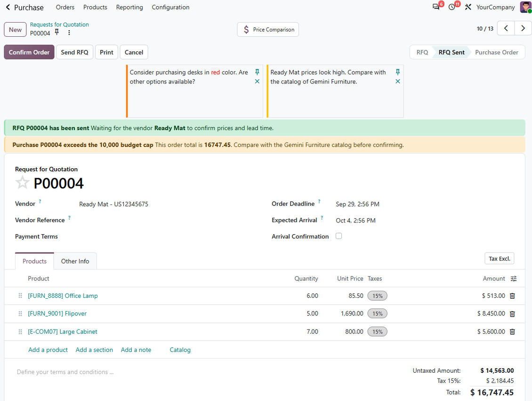
Task: Click the 15% tax tag on Office Lamp
Action: tap(377, 296)
